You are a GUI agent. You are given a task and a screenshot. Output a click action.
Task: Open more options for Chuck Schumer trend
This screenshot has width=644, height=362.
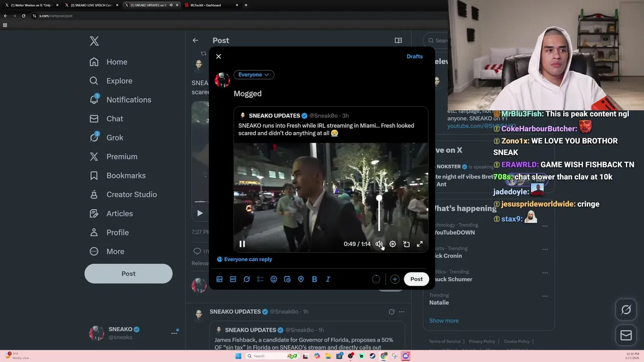point(545,272)
